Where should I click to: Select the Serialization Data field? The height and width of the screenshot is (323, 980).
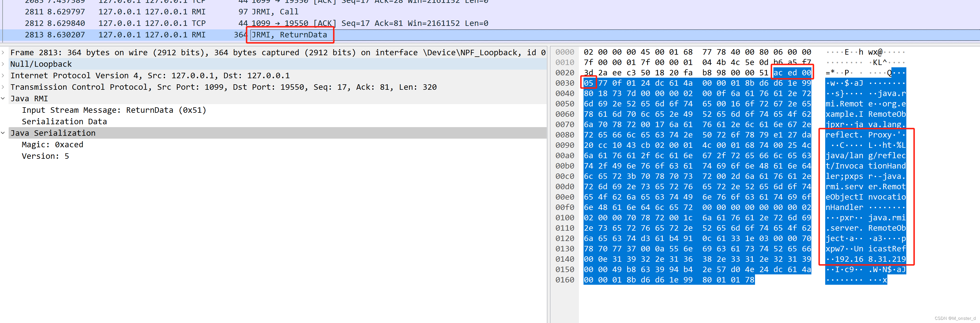64,121
